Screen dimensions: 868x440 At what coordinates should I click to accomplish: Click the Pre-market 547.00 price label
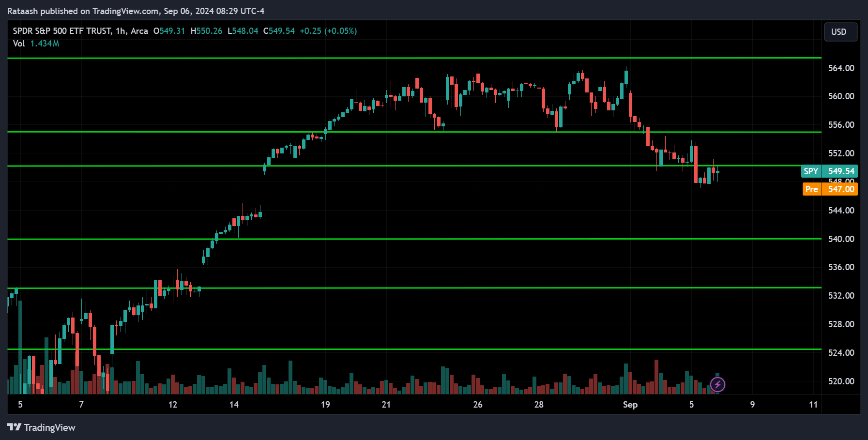point(830,189)
